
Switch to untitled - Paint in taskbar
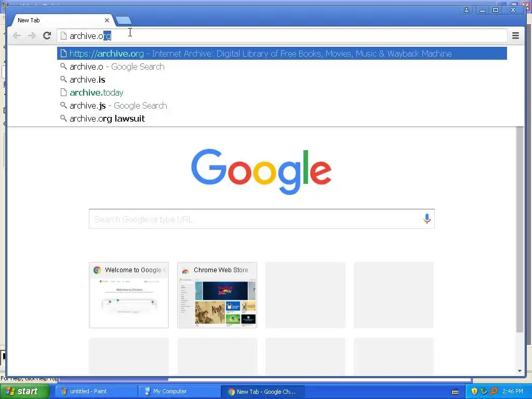coord(97,391)
